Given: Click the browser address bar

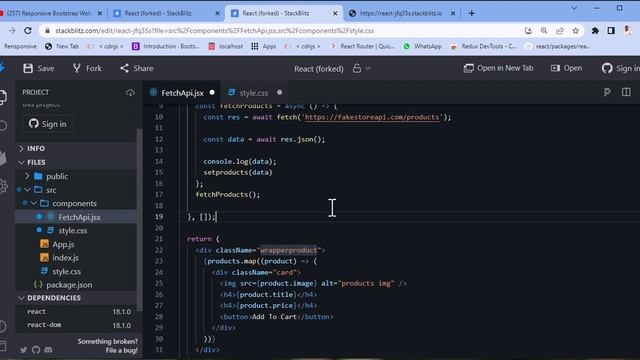Looking at the screenshot, I should pyautogui.click(x=282, y=31).
